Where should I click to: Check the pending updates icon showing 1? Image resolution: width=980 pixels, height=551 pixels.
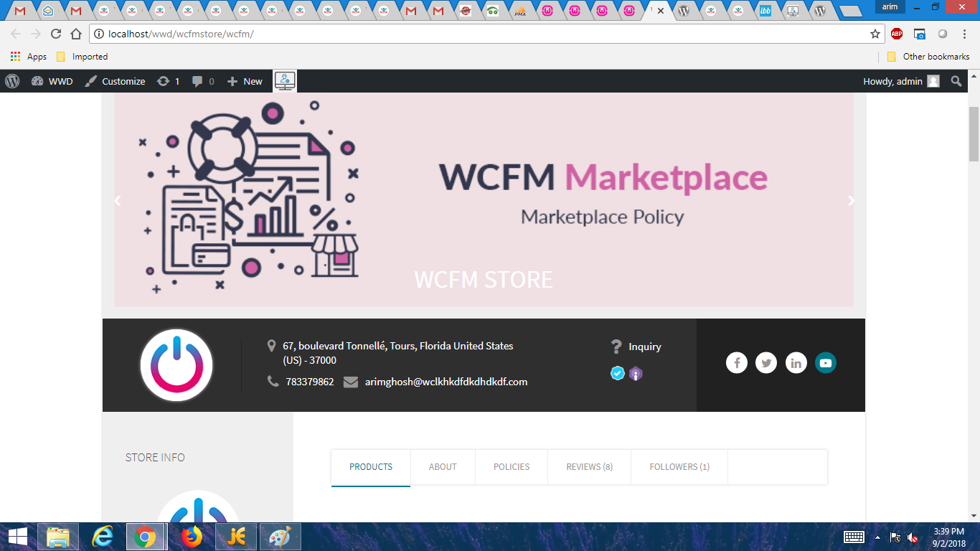coord(168,81)
